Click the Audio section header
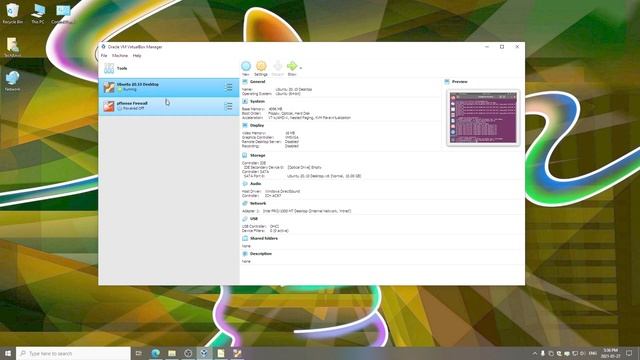This screenshot has width=640, height=360. tap(256, 184)
